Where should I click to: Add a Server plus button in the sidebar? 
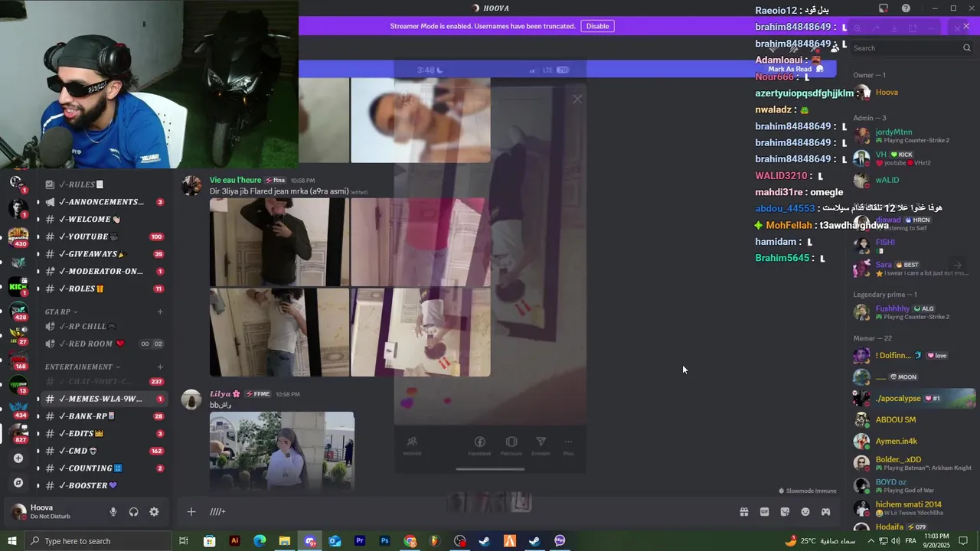coord(18,458)
